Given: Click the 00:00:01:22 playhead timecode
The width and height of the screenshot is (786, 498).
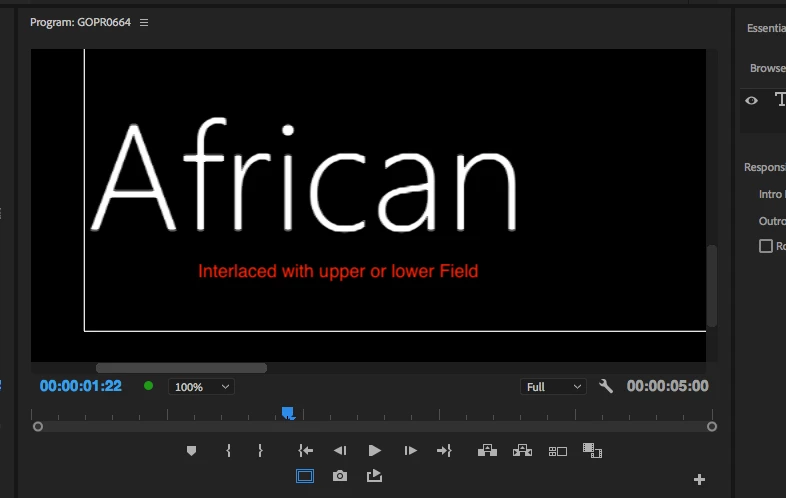Looking at the screenshot, I should pos(81,386).
